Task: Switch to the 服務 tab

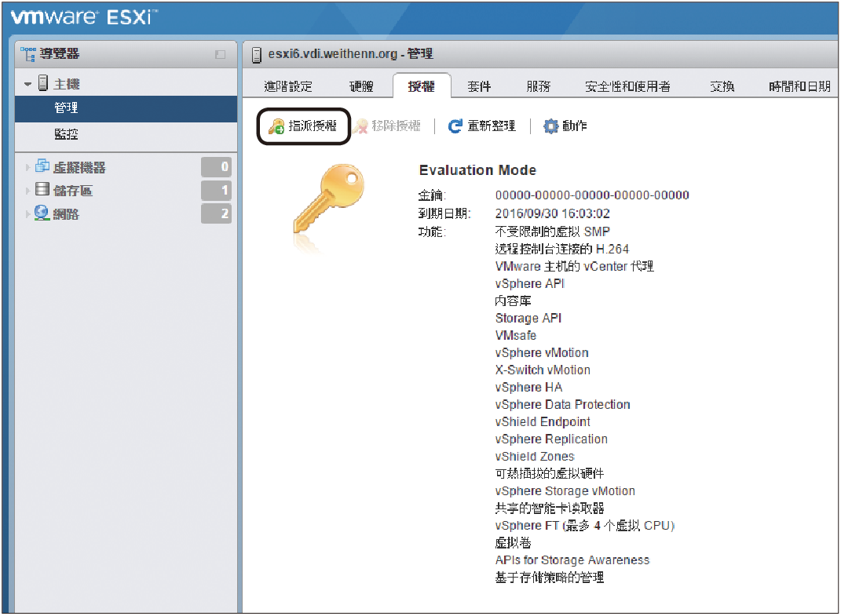Action: [x=538, y=86]
